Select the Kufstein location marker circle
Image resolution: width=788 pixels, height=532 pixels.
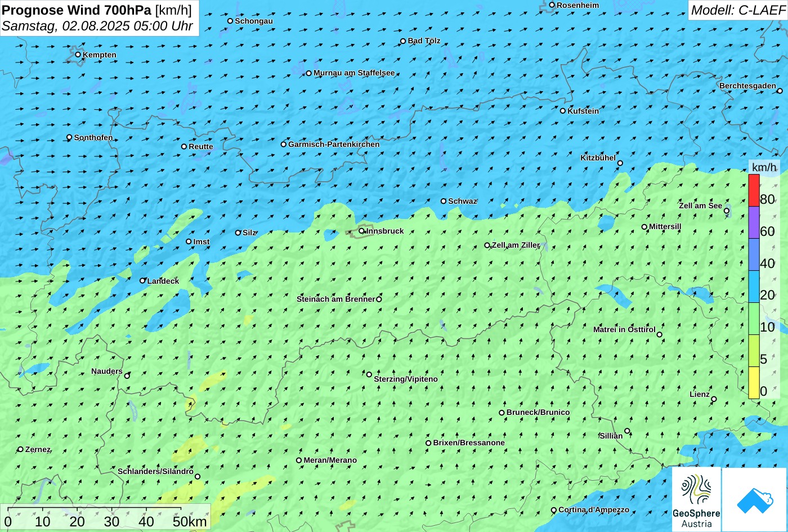tap(563, 111)
